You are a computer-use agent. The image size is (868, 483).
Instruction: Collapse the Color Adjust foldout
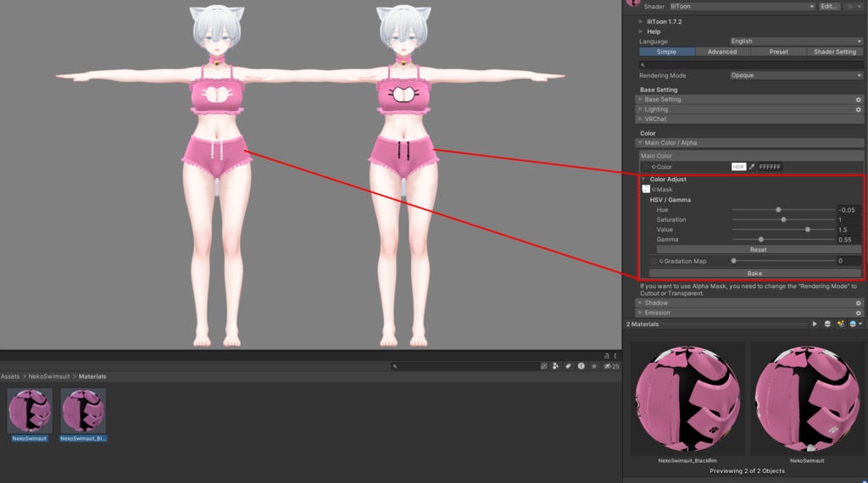pyautogui.click(x=644, y=180)
